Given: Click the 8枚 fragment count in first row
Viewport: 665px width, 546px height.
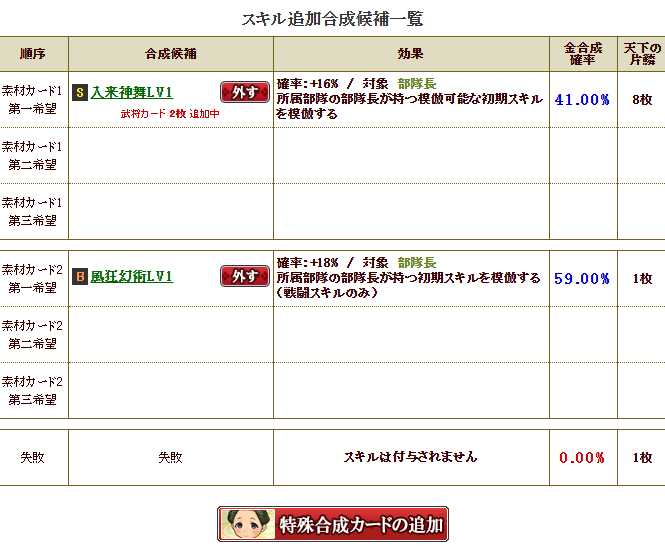Looking at the screenshot, I should (642, 100).
